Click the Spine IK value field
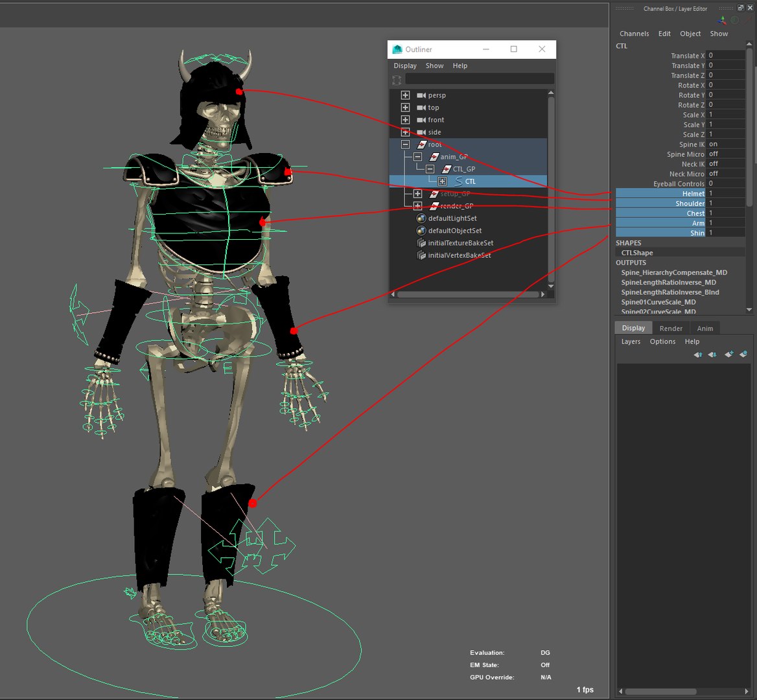757x700 pixels. click(725, 144)
